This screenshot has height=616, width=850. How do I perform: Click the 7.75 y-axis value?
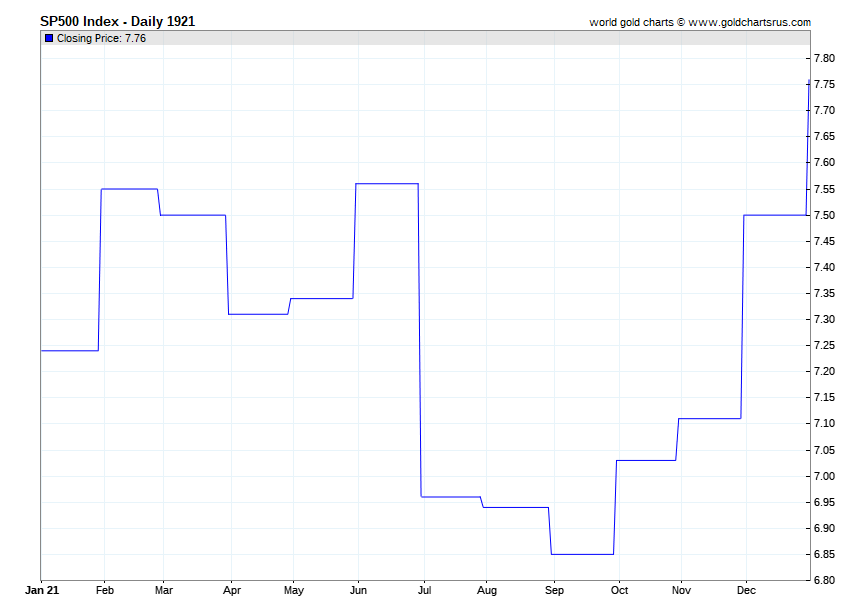[x=825, y=85]
